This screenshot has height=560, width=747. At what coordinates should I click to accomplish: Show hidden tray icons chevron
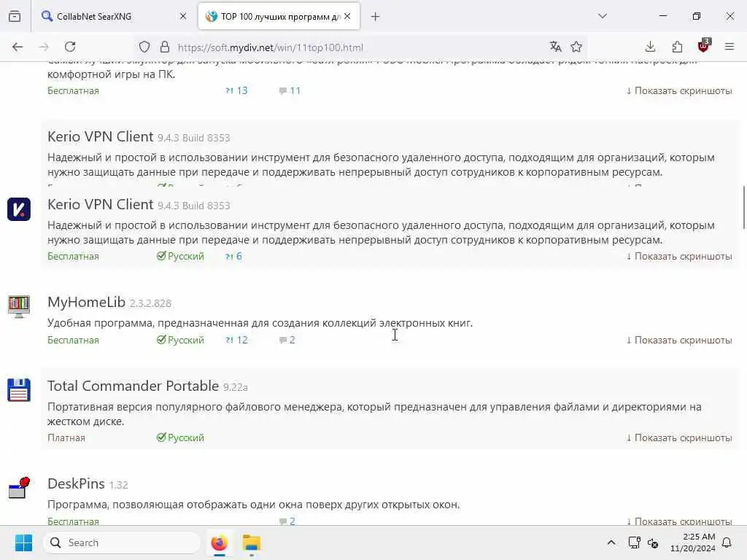click(611, 542)
